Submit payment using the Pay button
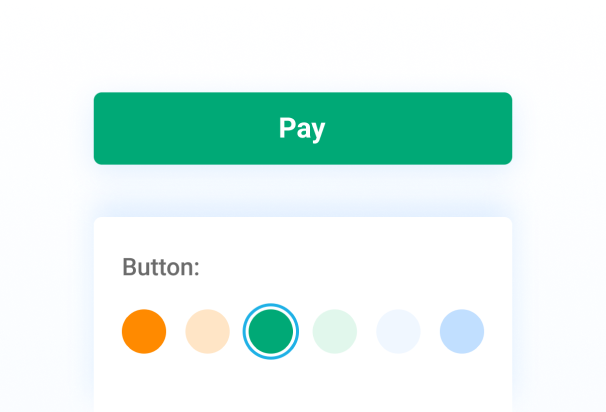The height and width of the screenshot is (412, 606). tap(302, 128)
